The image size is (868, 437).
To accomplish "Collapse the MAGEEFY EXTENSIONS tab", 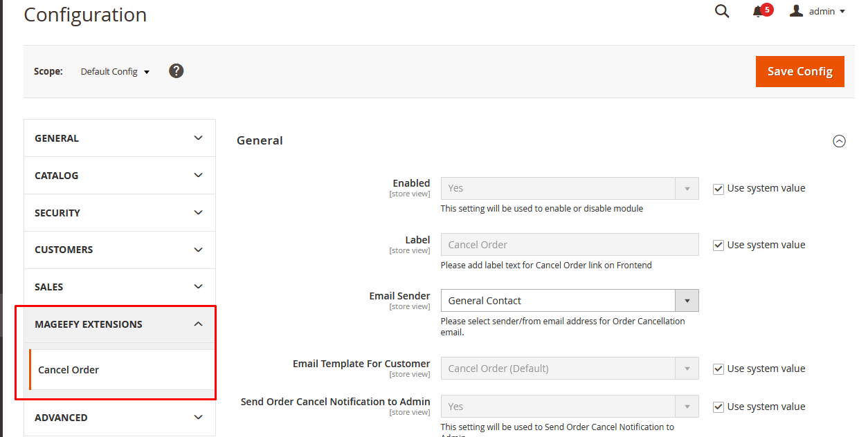I will [x=119, y=324].
